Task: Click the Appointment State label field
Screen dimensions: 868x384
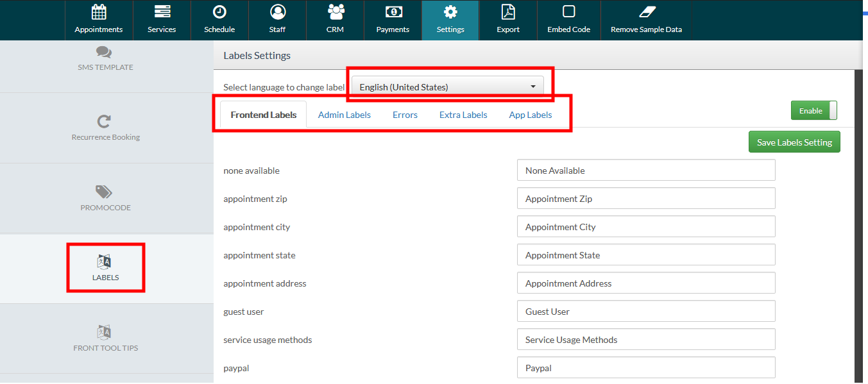Action: point(646,255)
